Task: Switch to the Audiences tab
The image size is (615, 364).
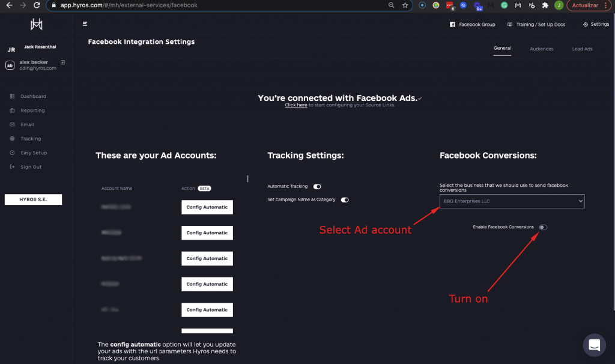Action: [x=541, y=49]
